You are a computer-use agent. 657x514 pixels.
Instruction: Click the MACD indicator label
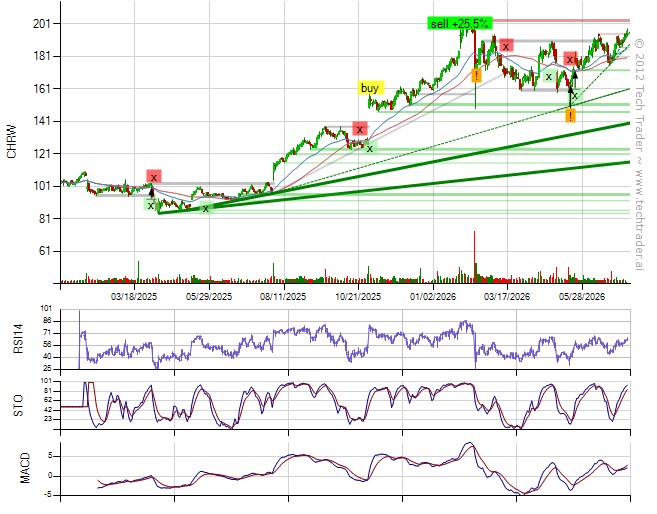(25, 468)
